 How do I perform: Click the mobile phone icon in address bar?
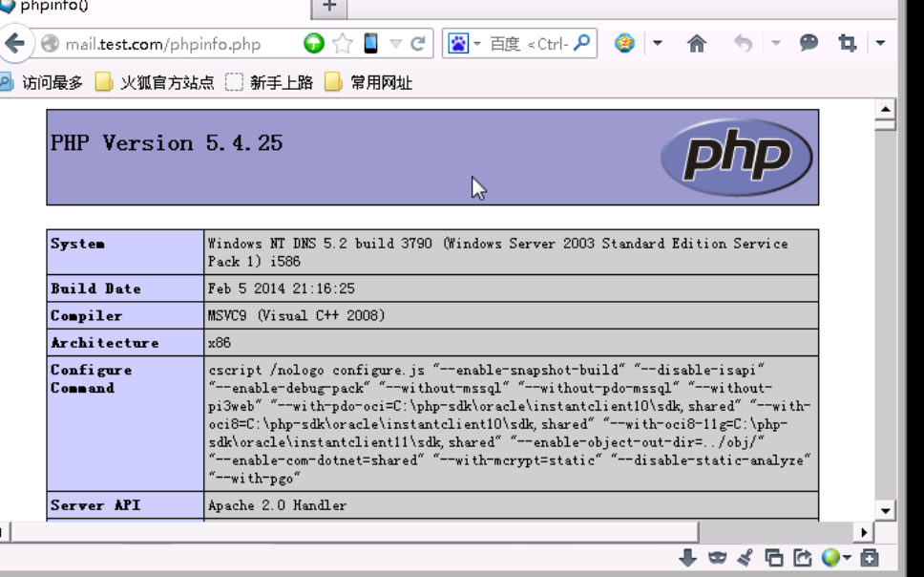click(x=370, y=44)
